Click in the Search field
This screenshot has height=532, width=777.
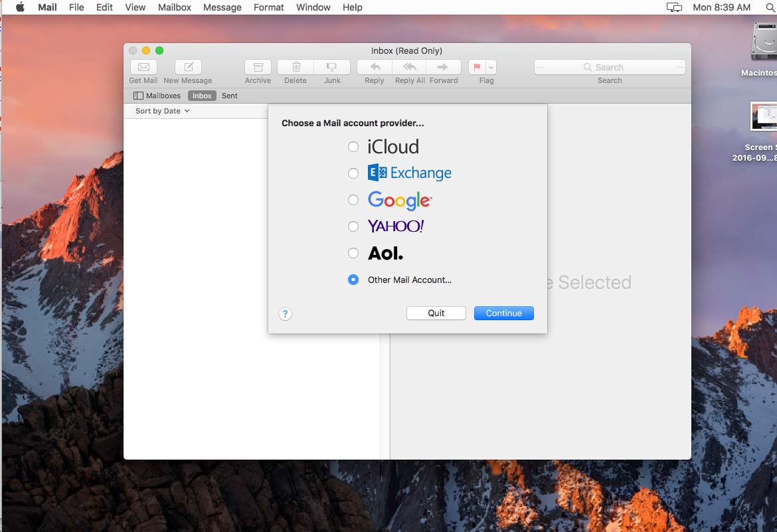point(610,67)
